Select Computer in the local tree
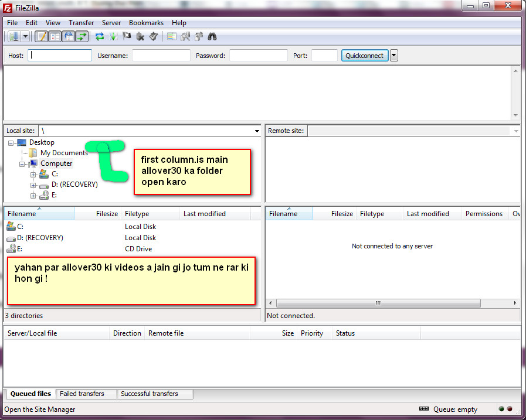Screen dimensions: 526x420 pos(56,163)
